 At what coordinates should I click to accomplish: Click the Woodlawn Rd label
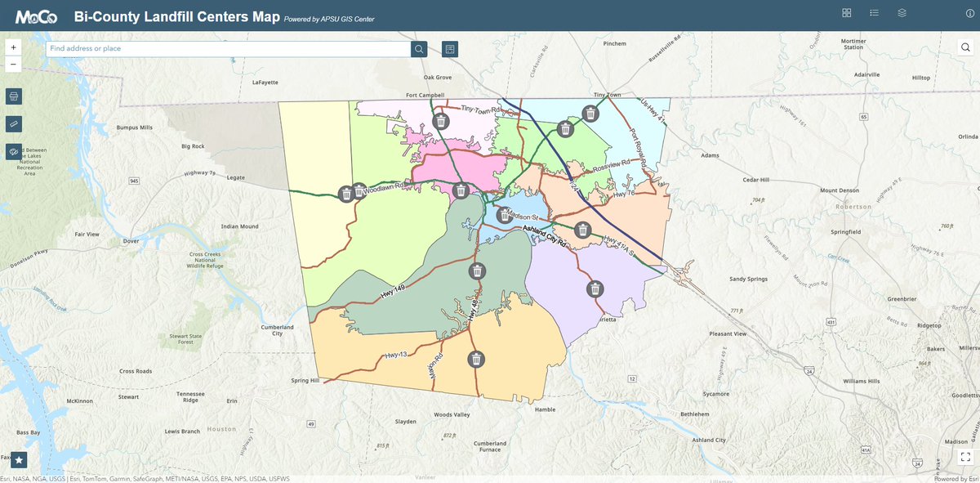coord(384,188)
